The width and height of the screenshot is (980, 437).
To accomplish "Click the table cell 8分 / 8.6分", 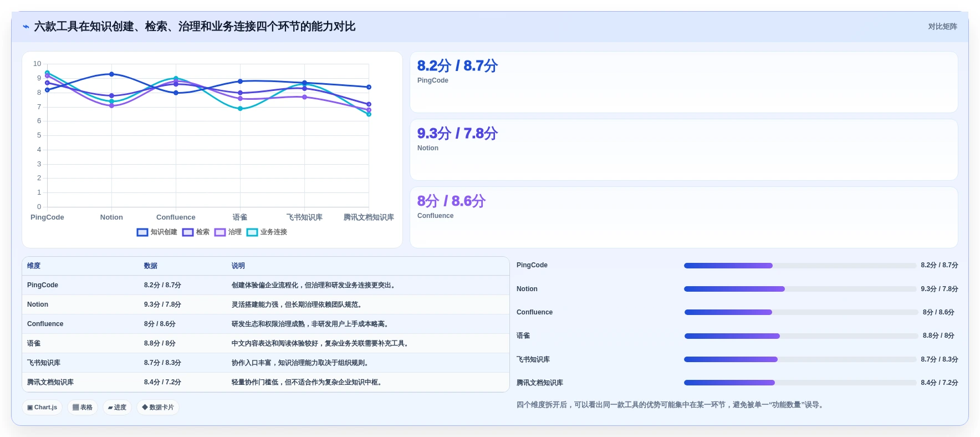I will tap(160, 324).
